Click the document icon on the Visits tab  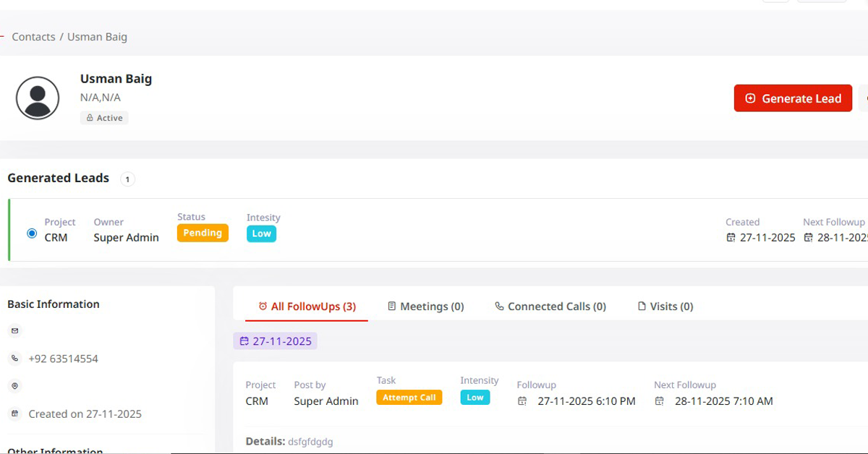click(x=642, y=306)
